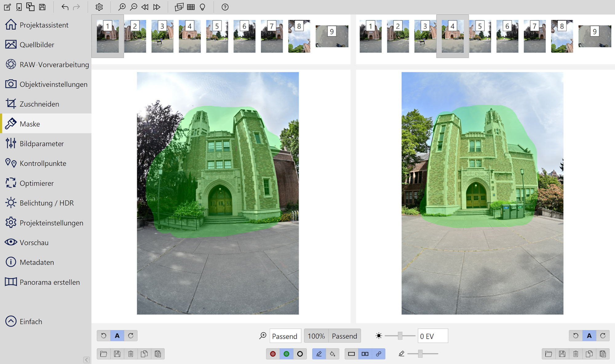Select the mask eraser circle tool
Screen dimensions: 615x364
tap(300, 354)
